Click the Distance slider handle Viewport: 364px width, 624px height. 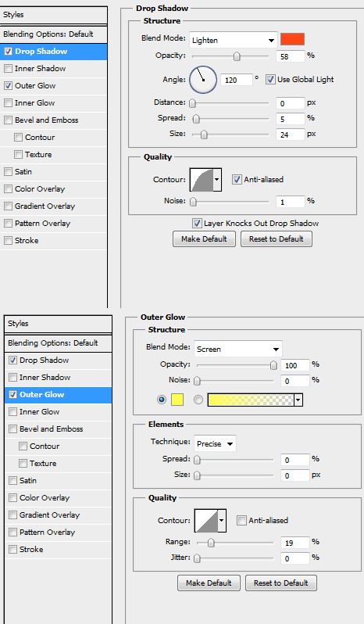(x=192, y=103)
